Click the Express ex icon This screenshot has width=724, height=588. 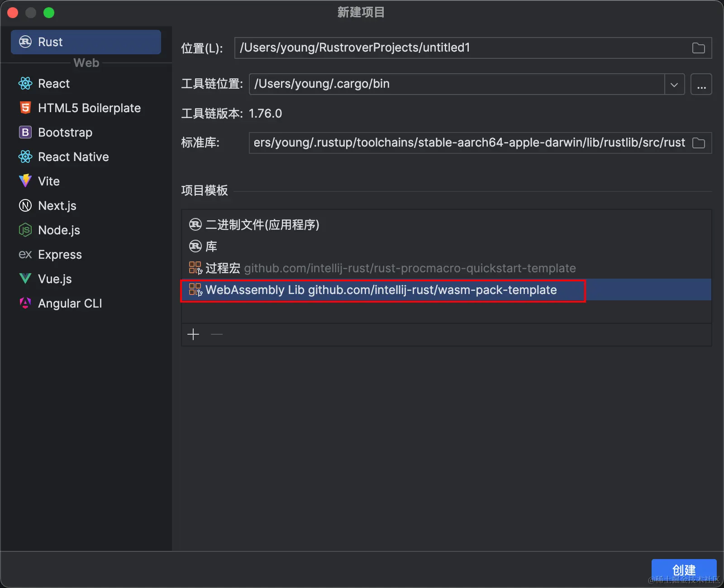[25, 255]
